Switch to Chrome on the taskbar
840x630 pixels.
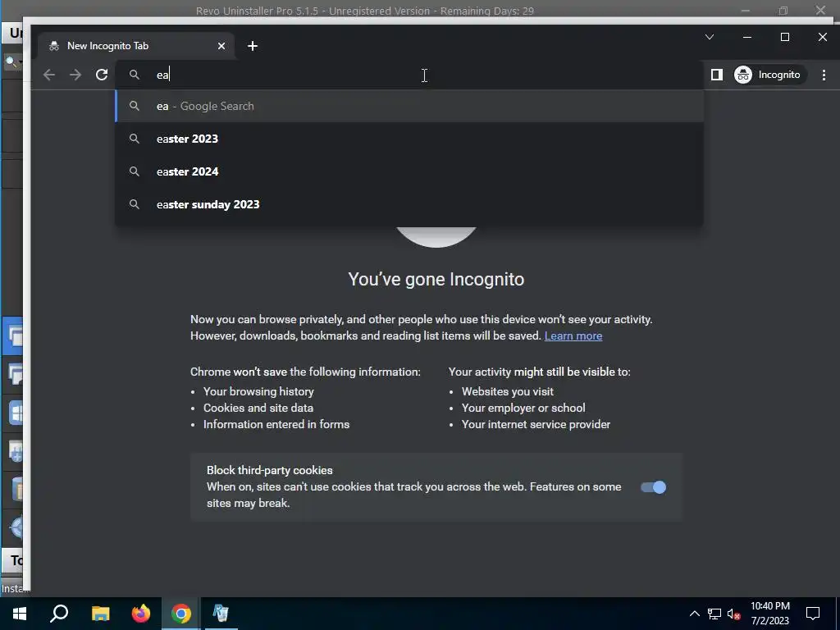click(181, 614)
